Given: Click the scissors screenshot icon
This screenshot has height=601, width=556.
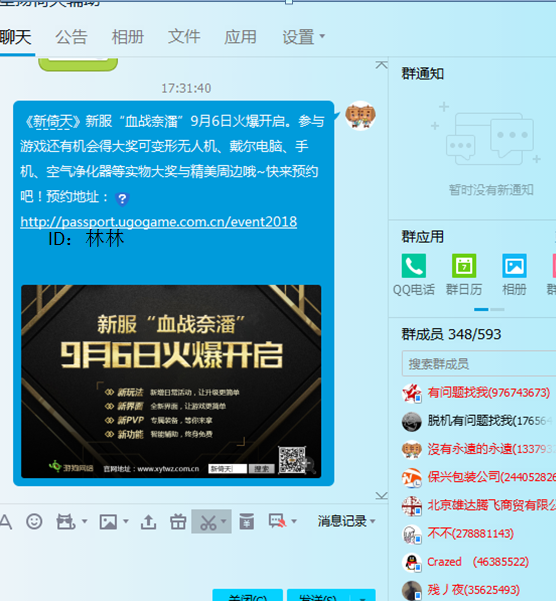Looking at the screenshot, I should (x=208, y=522).
